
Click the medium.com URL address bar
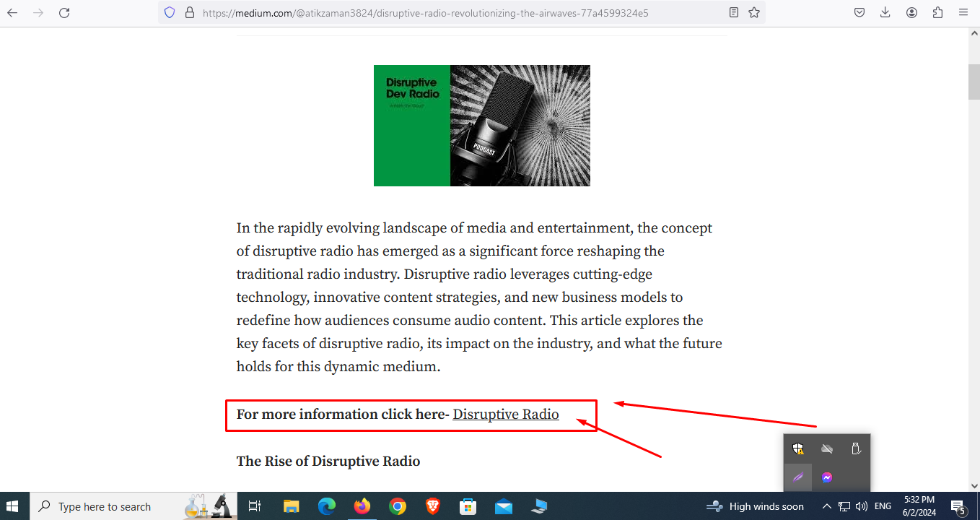462,12
